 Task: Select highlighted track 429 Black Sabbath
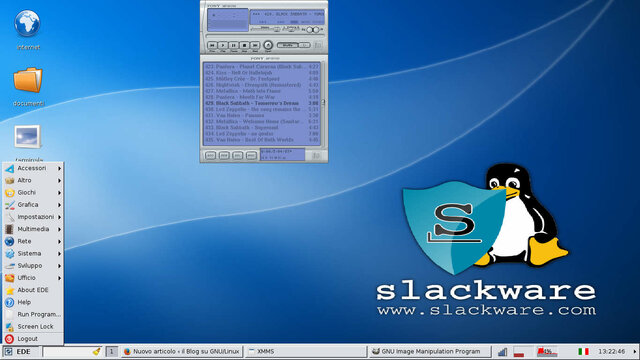pos(262,103)
